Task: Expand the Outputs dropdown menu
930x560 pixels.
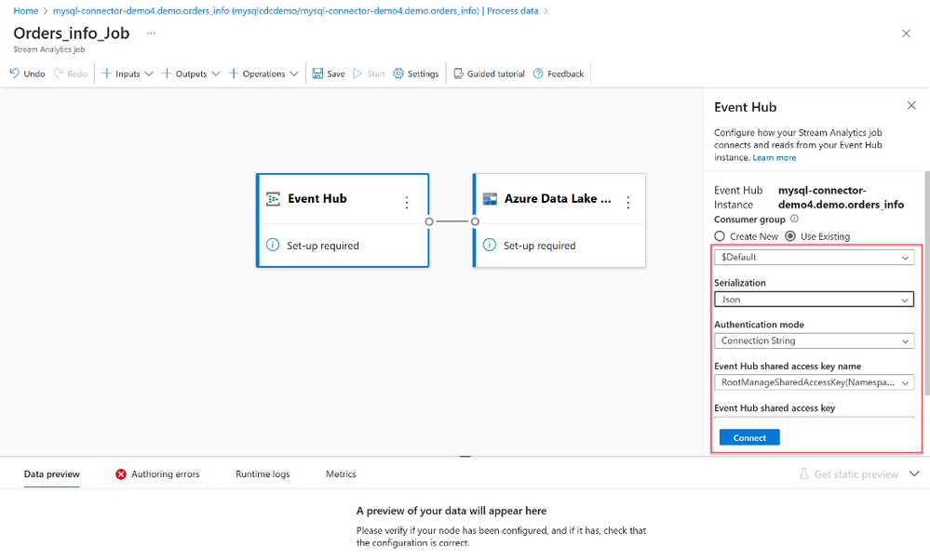Action: coord(216,73)
